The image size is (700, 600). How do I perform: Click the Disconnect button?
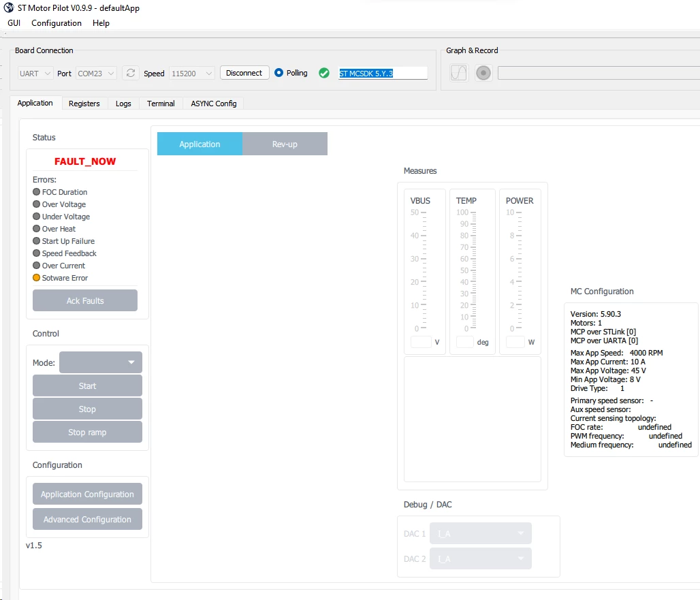(x=244, y=73)
